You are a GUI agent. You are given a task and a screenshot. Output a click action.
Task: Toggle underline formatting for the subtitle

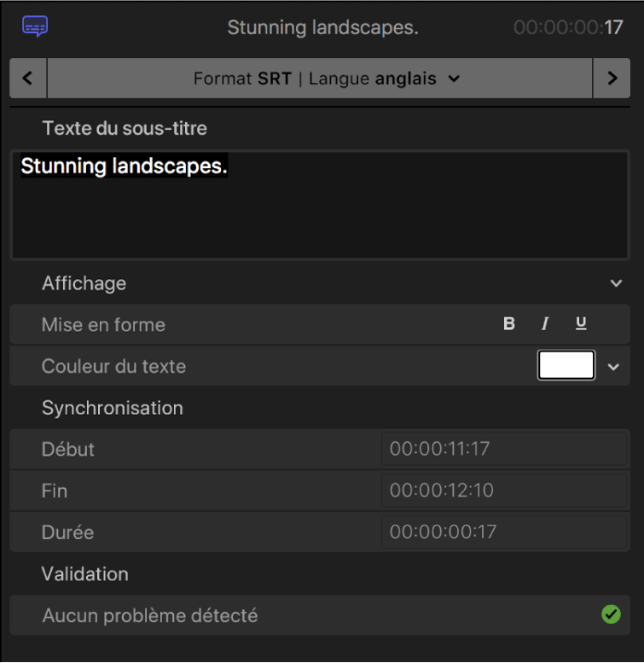click(581, 323)
